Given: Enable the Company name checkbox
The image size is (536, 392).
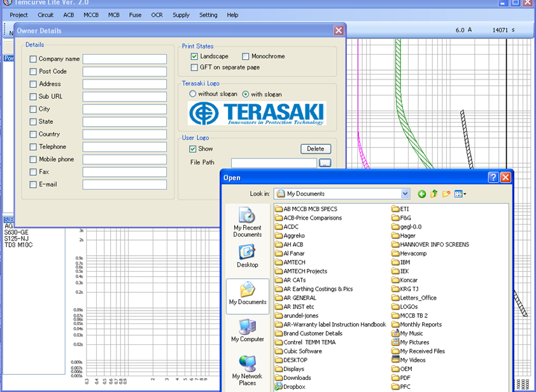Looking at the screenshot, I should 33,59.
